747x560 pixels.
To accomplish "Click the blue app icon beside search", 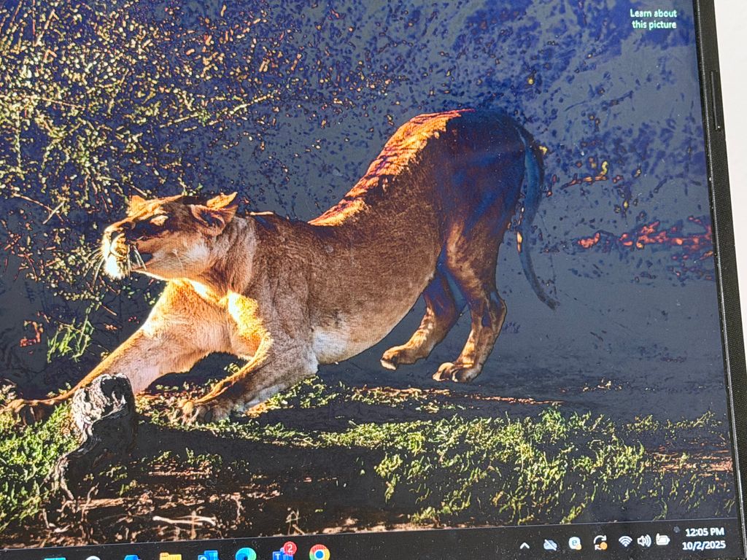I will tap(131, 559).
